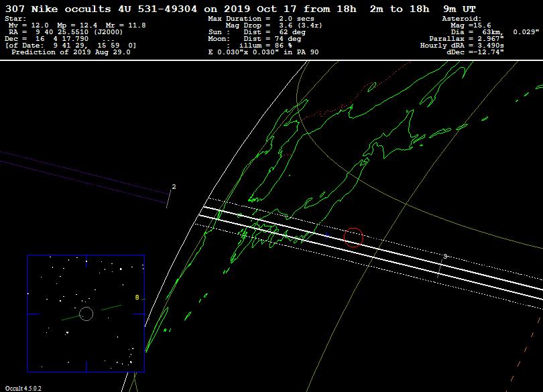
Task: Click the blue-bordered star finder chart
Action: tap(86, 314)
